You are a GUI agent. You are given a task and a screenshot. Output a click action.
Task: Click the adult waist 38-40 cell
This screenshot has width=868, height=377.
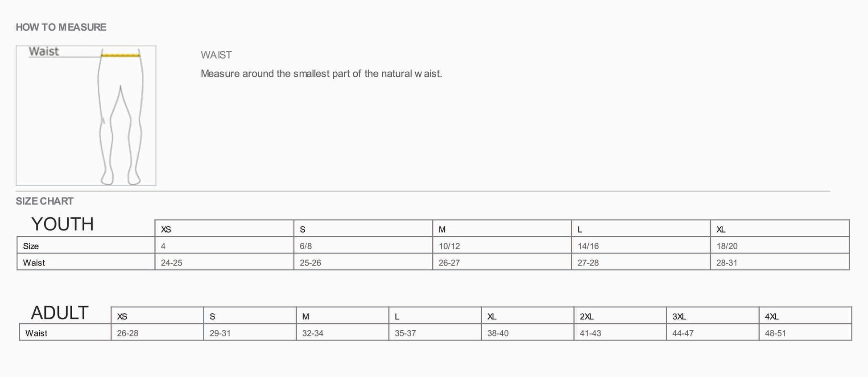(498, 333)
